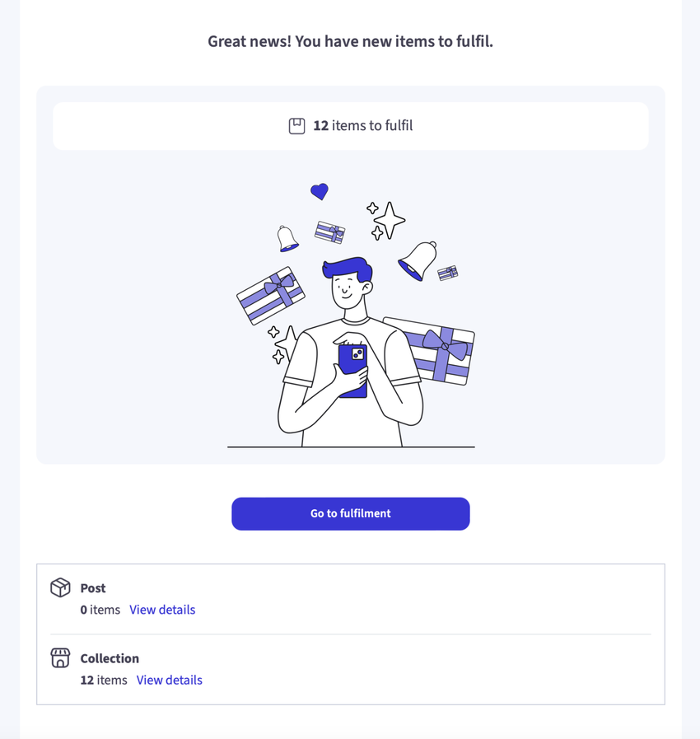
Task: Click the Collection storefront icon
Action: 60,657
